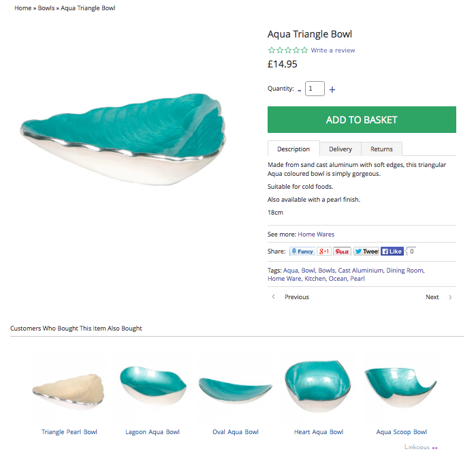Open the Write a review link
Screen dimensions: 476x458
333,50
